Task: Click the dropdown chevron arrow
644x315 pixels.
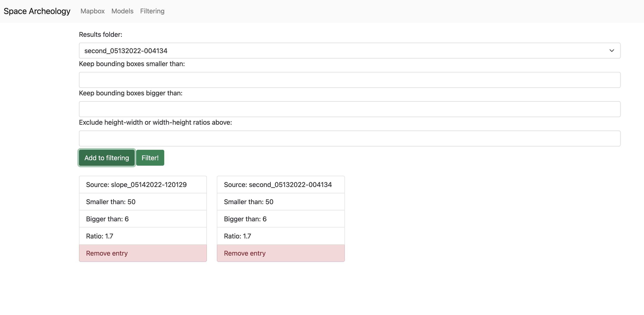Action: click(x=611, y=51)
